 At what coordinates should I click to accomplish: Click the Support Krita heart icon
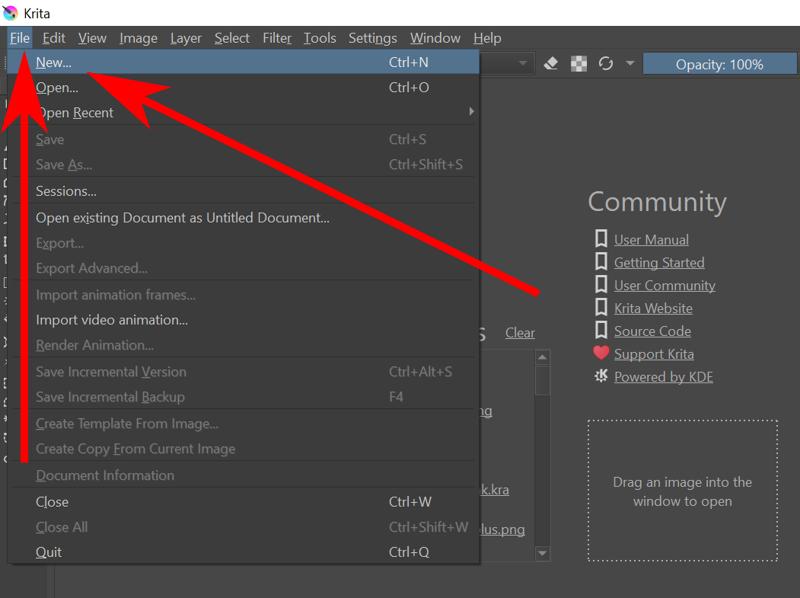click(x=598, y=353)
